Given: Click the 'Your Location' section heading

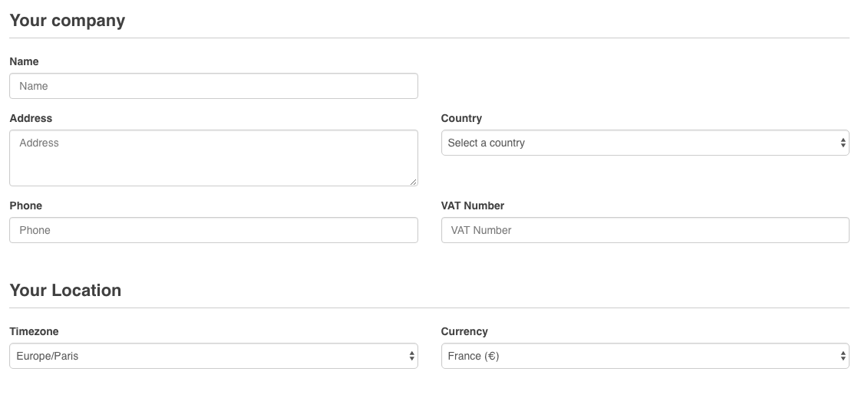Looking at the screenshot, I should (65, 291).
